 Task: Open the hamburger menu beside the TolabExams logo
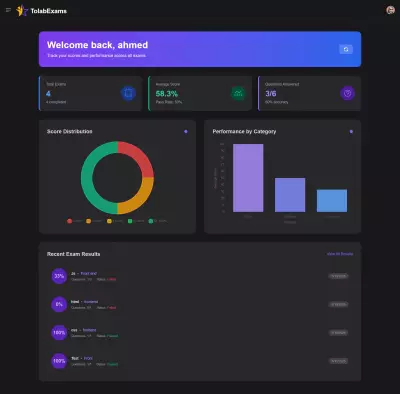[8, 10]
